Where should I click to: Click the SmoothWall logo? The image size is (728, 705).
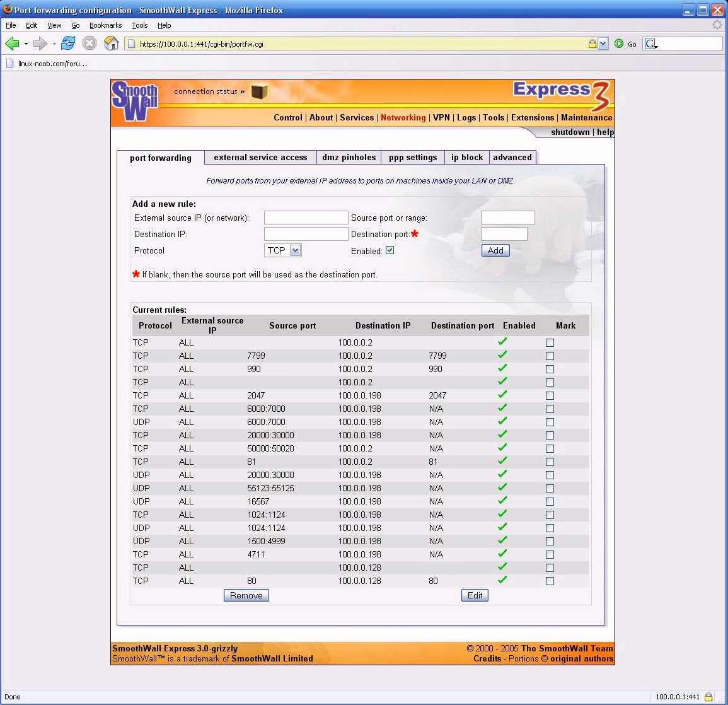click(135, 102)
